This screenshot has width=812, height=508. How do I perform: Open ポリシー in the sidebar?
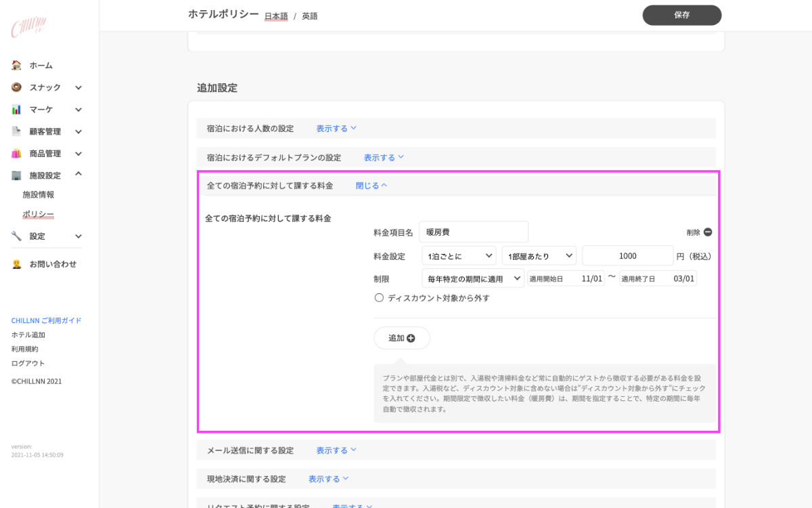click(38, 214)
